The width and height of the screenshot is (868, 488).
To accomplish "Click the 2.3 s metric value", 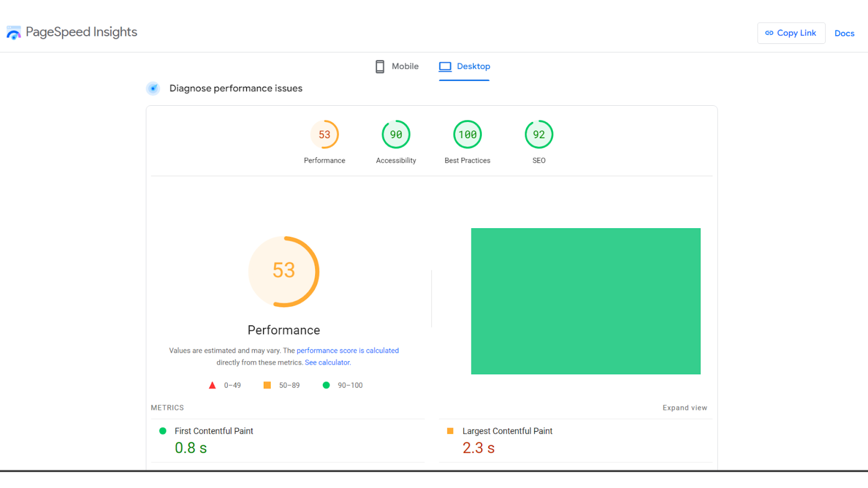I will pos(478,448).
